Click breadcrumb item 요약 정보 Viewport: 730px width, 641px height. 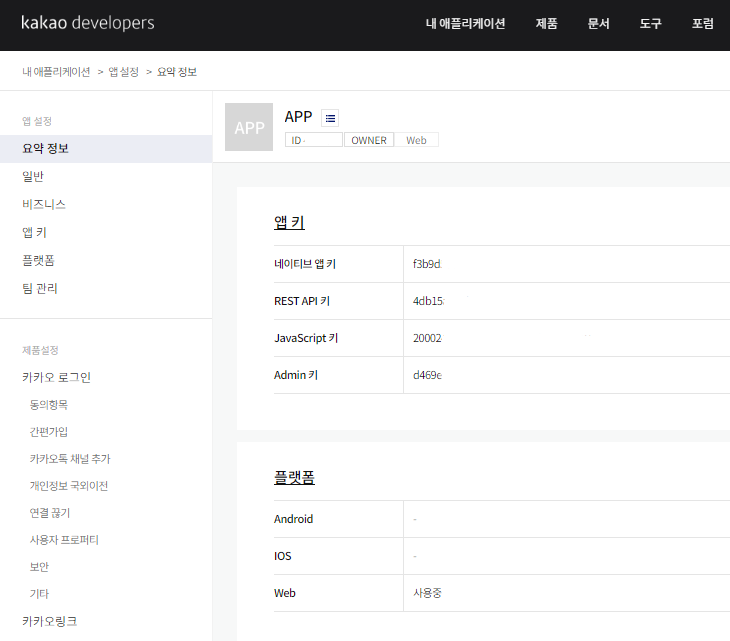point(177,72)
